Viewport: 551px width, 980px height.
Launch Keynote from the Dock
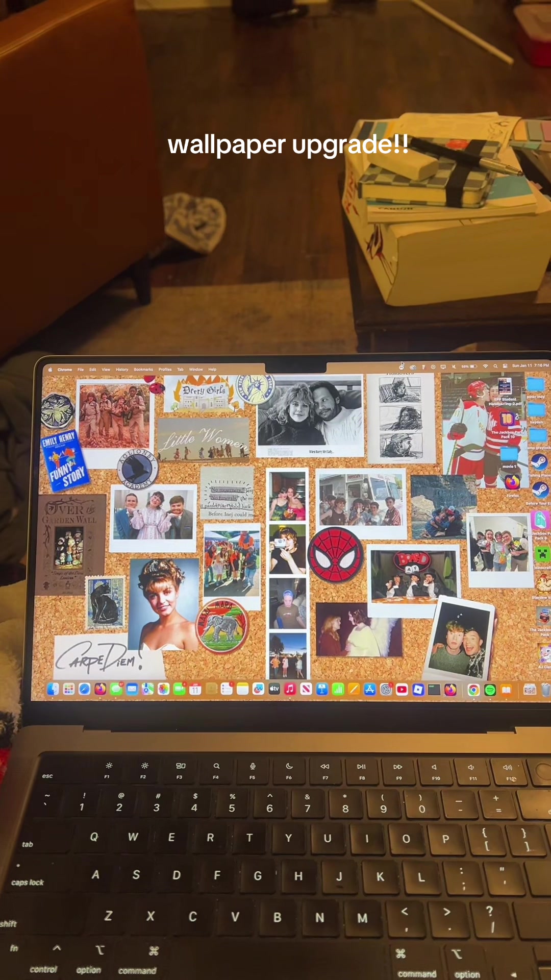tap(322, 690)
